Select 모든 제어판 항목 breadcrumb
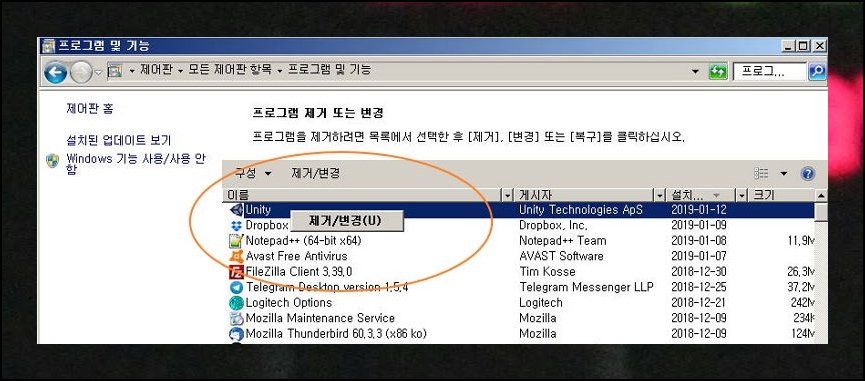Image resolution: width=865 pixels, height=381 pixels. coord(230,70)
